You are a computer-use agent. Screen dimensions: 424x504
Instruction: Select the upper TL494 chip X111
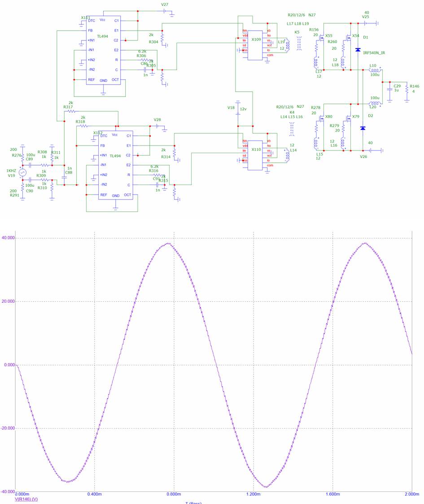pos(103,50)
